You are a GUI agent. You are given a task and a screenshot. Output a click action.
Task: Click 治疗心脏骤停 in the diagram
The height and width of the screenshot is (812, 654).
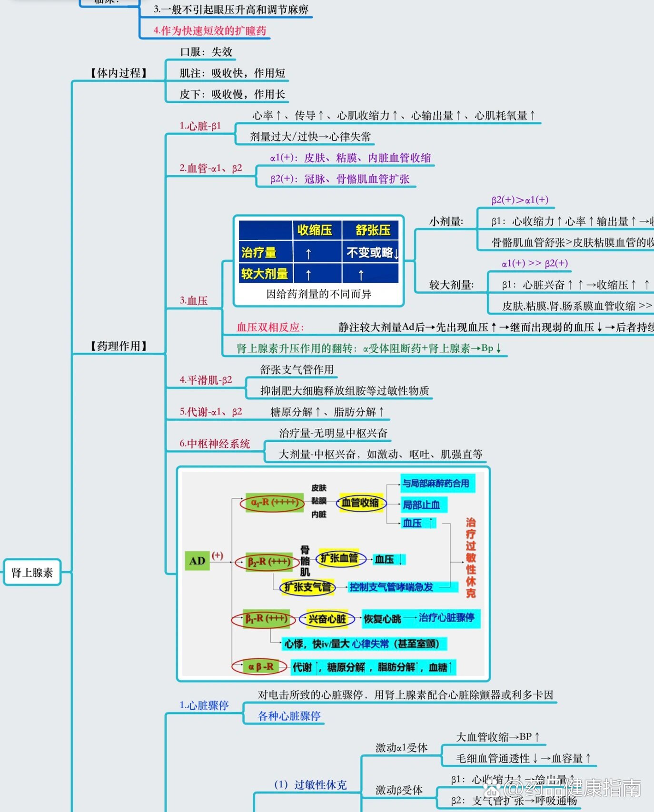point(446,618)
